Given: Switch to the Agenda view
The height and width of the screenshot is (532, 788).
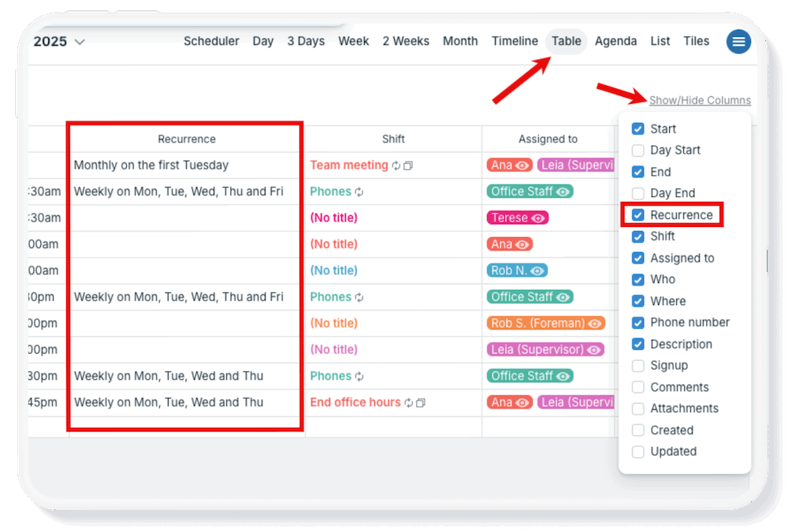Looking at the screenshot, I should [x=615, y=41].
